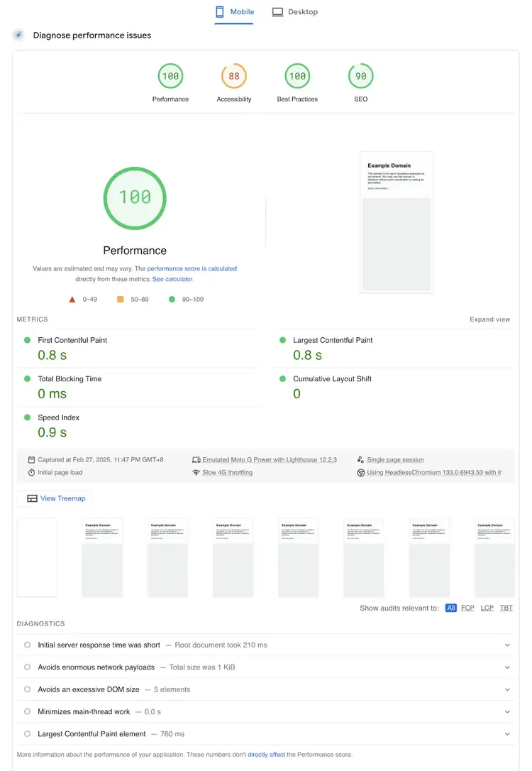This screenshot has height=771, width=532.
Task: Filter audits by FCP
Action: (x=467, y=608)
